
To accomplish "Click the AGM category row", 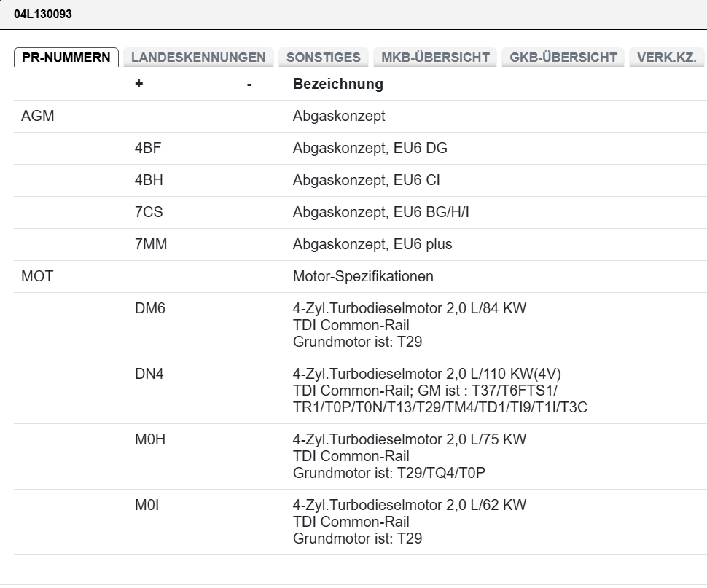I will click(38, 117).
